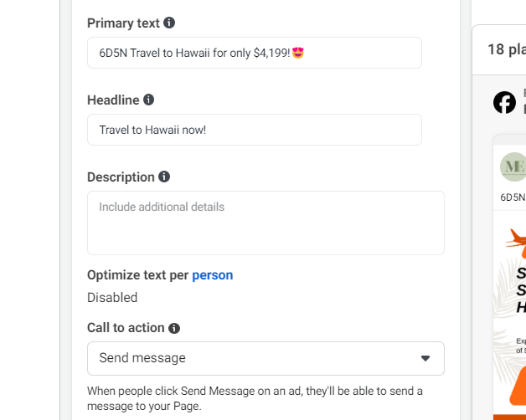Image resolution: width=526 pixels, height=420 pixels.
Task: Click the info icon next to Headline
Action: 149,100
